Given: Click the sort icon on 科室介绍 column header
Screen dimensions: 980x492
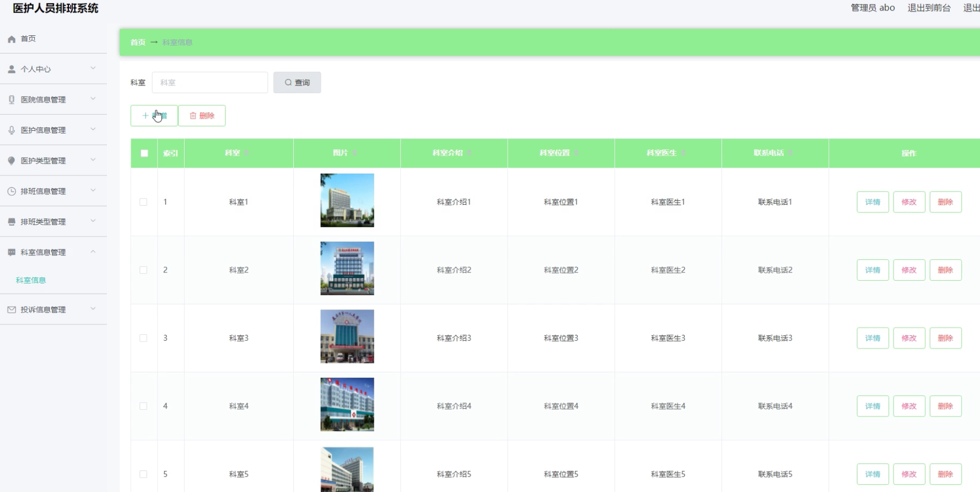Looking at the screenshot, I should pos(469,153).
